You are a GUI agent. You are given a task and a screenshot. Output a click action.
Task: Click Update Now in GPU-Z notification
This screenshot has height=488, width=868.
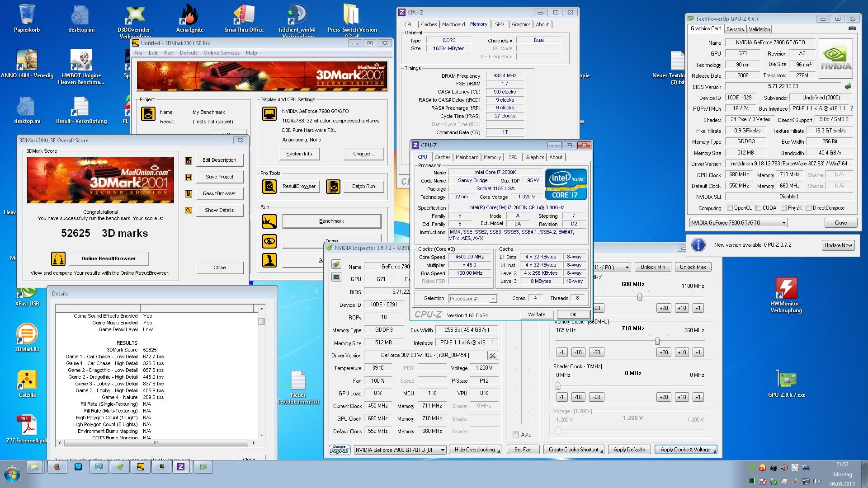point(838,245)
